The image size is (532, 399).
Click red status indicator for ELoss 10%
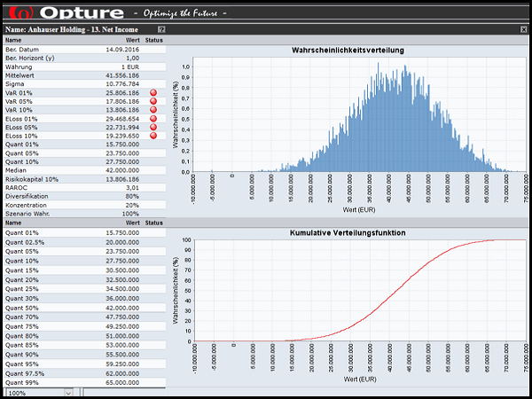(x=153, y=137)
